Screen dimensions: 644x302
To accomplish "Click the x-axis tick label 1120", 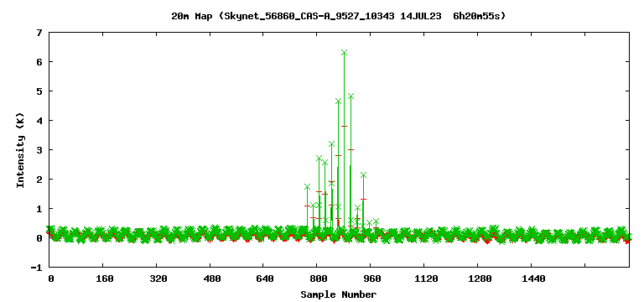I will click(426, 279).
